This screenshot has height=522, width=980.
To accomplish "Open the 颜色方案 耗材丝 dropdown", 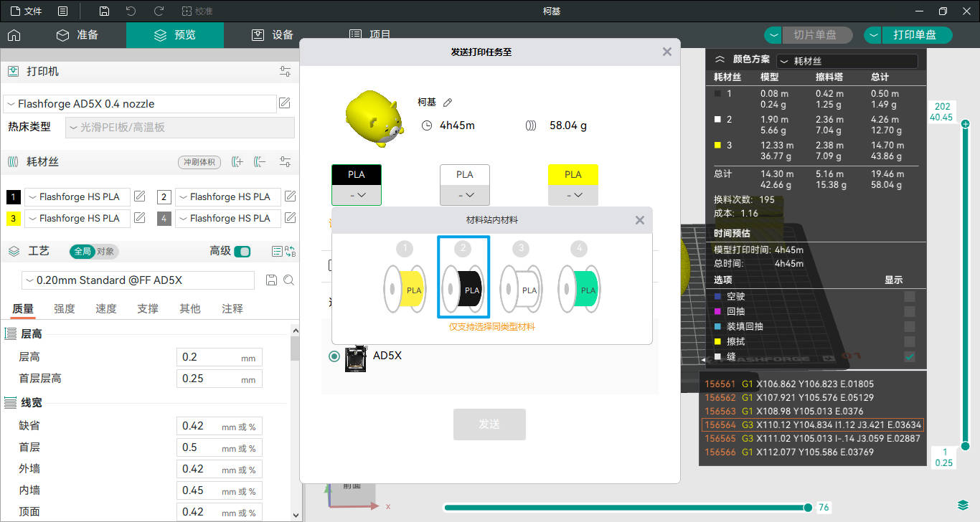I will (847, 62).
